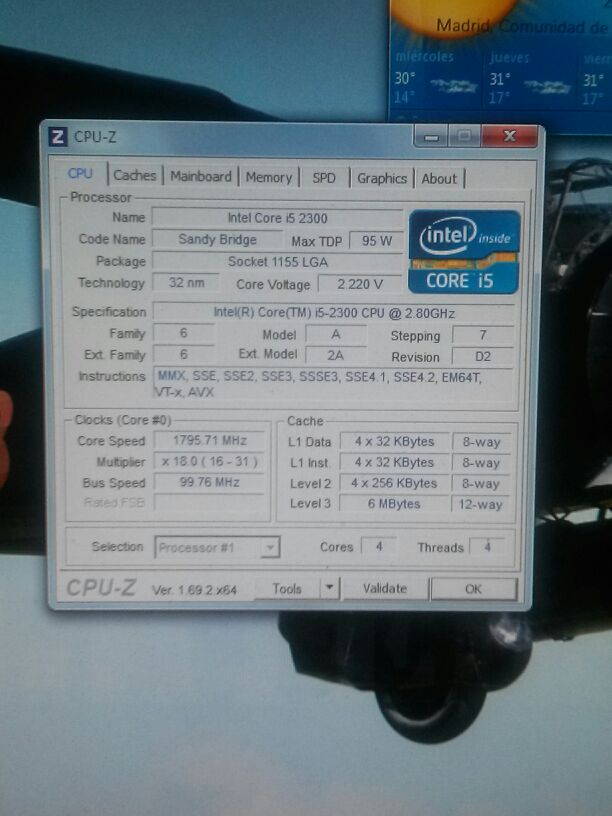Viewport: 612px width, 816px height.
Task: Switch to the Caches tab
Action: (x=135, y=175)
